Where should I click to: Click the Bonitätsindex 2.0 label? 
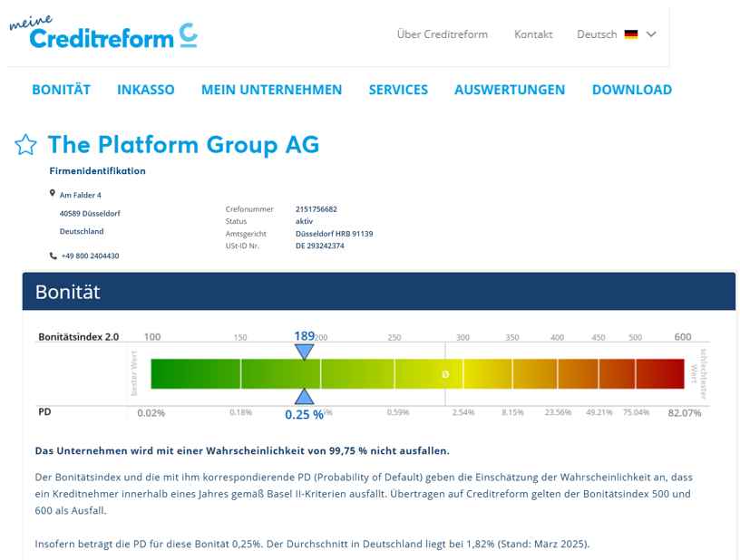79,337
